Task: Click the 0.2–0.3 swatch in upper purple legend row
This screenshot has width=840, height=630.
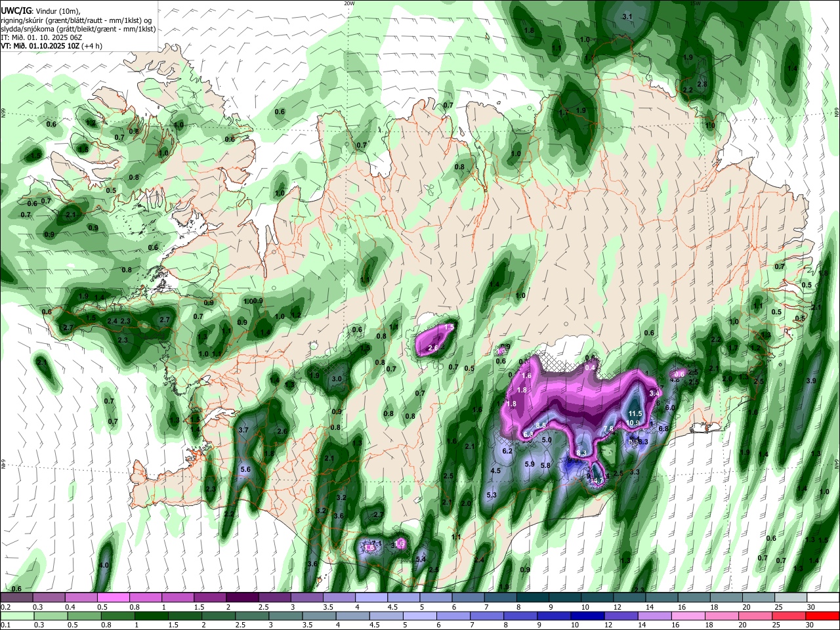Action: pyautogui.click(x=16, y=598)
